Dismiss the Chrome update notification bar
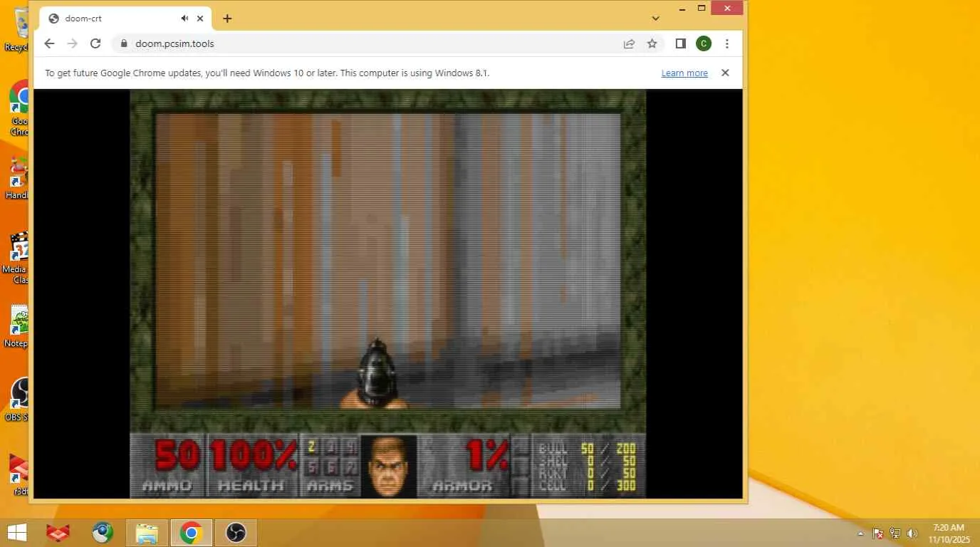 point(725,73)
